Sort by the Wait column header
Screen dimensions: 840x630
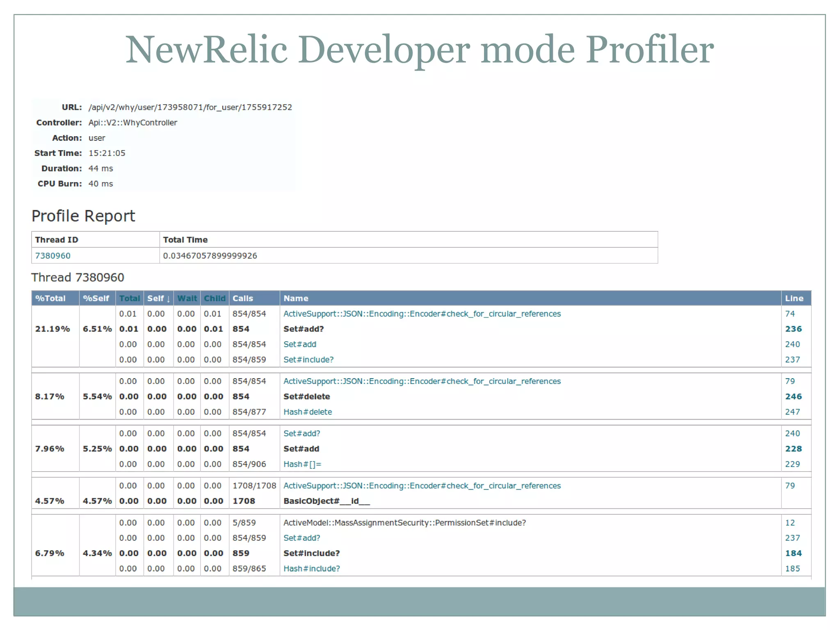pyautogui.click(x=187, y=298)
